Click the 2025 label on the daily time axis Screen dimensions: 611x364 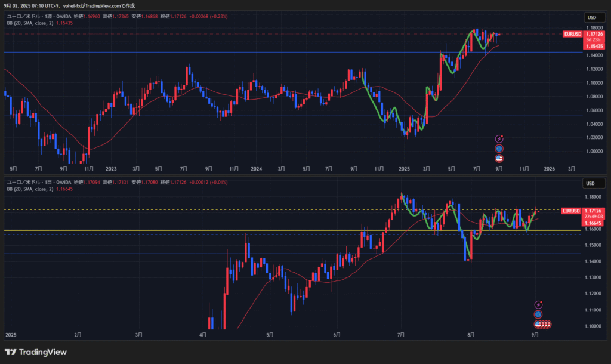(11, 335)
